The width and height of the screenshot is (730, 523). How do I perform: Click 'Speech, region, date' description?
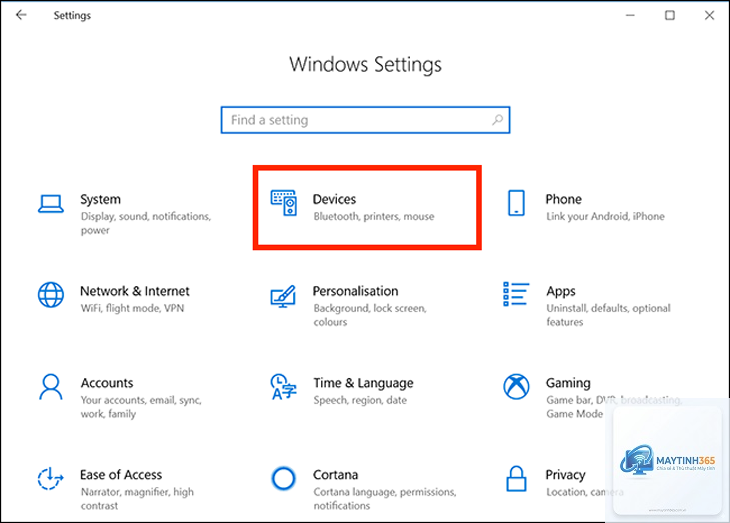tap(360, 400)
